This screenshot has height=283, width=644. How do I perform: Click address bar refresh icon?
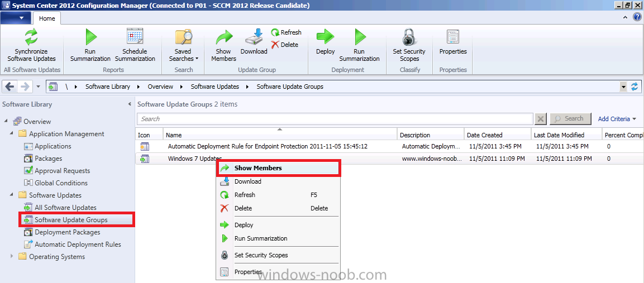635,87
